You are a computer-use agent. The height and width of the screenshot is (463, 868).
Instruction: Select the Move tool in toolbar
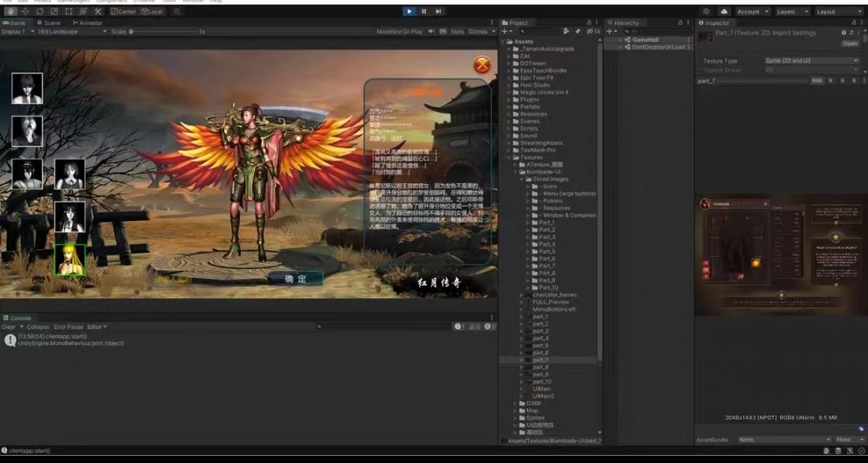tap(26, 12)
